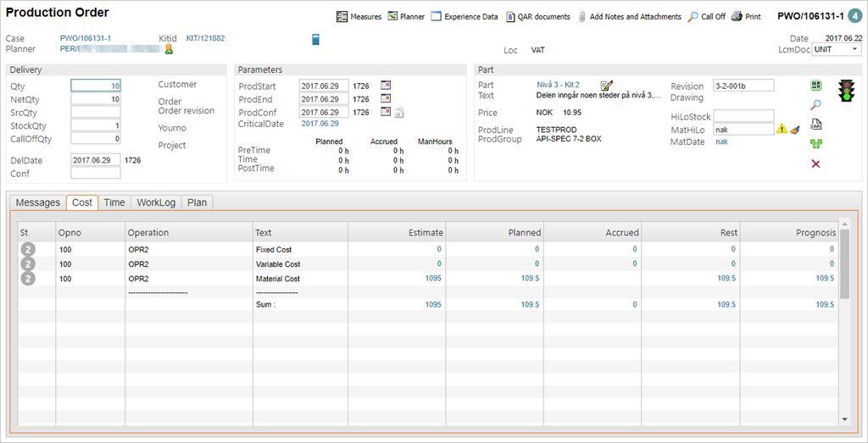Image resolution: width=868 pixels, height=443 pixels.
Task: Click the edit part pencil icon
Action: (606, 86)
